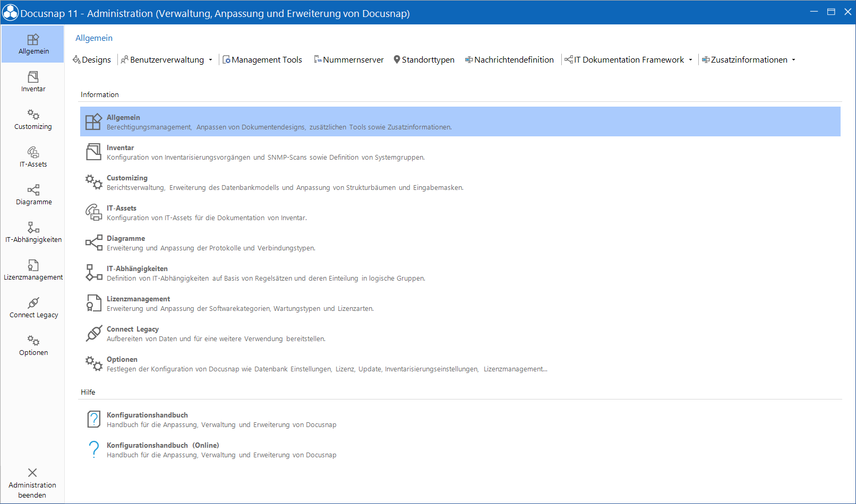Click the Lizenzmanagement description about Softwarekategorien
The image size is (856, 504).
point(240,309)
